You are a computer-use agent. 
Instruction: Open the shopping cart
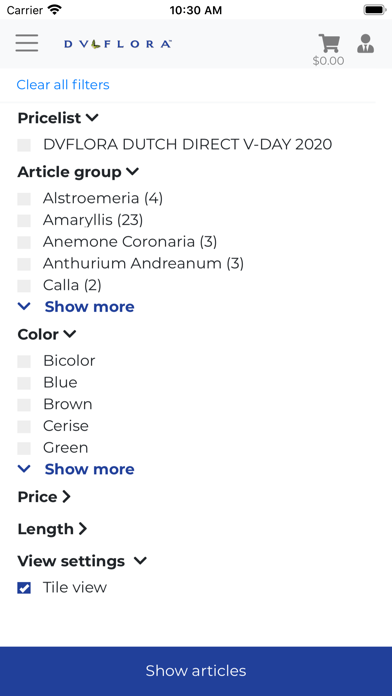click(x=329, y=44)
